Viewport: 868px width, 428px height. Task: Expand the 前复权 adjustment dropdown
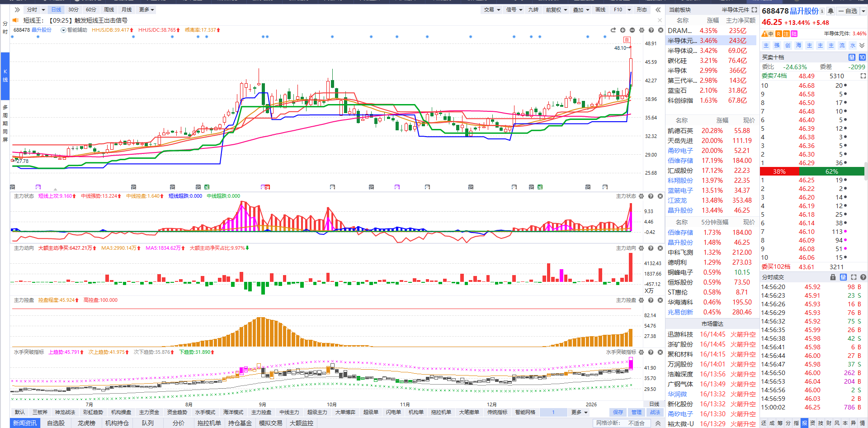pos(557,10)
